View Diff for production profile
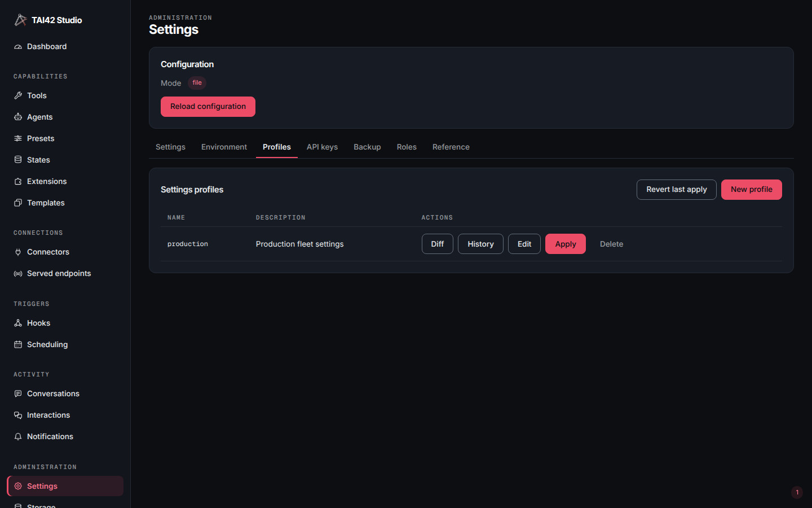The image size is (812, 508). 438,244
